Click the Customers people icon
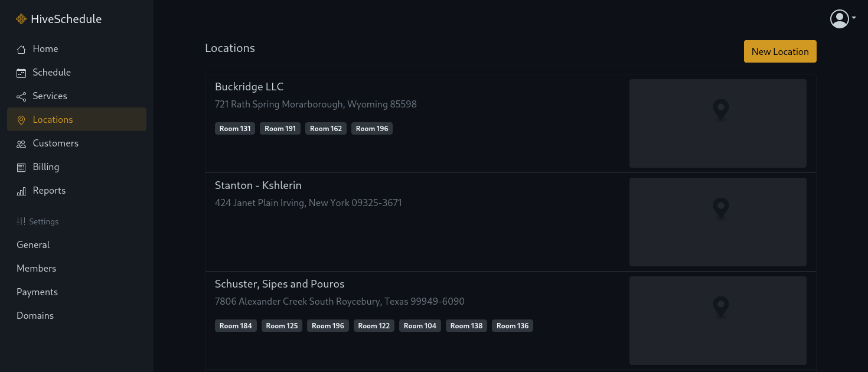The image size is (868, 372). 21,143
